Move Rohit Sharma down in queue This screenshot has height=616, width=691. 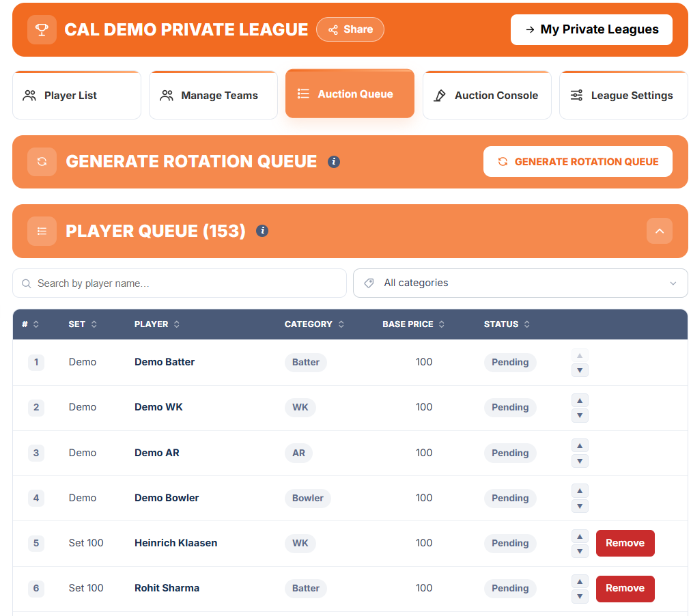click(580, 597)
